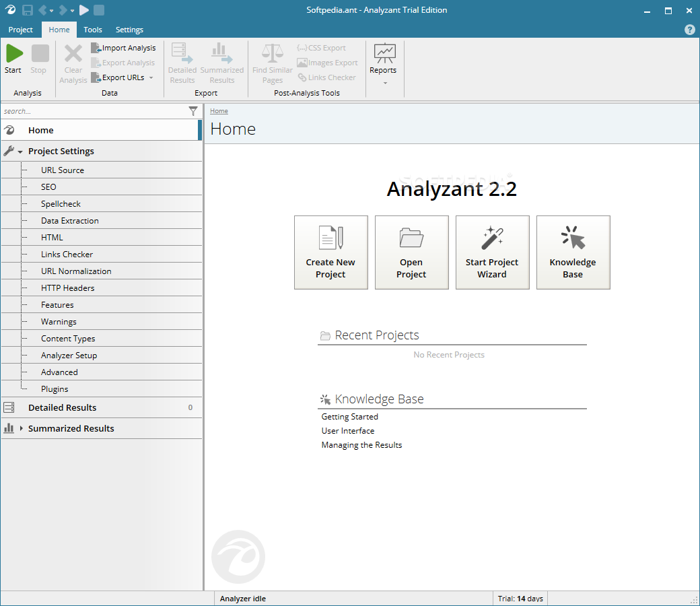700x606 pixels.
Task: Open SEO settings
Action: 48,187
